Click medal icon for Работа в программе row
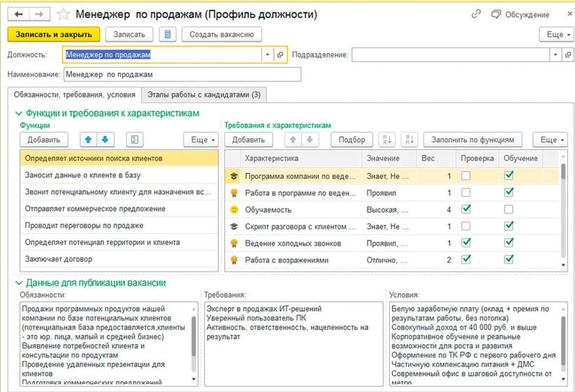 click(234, 193)
